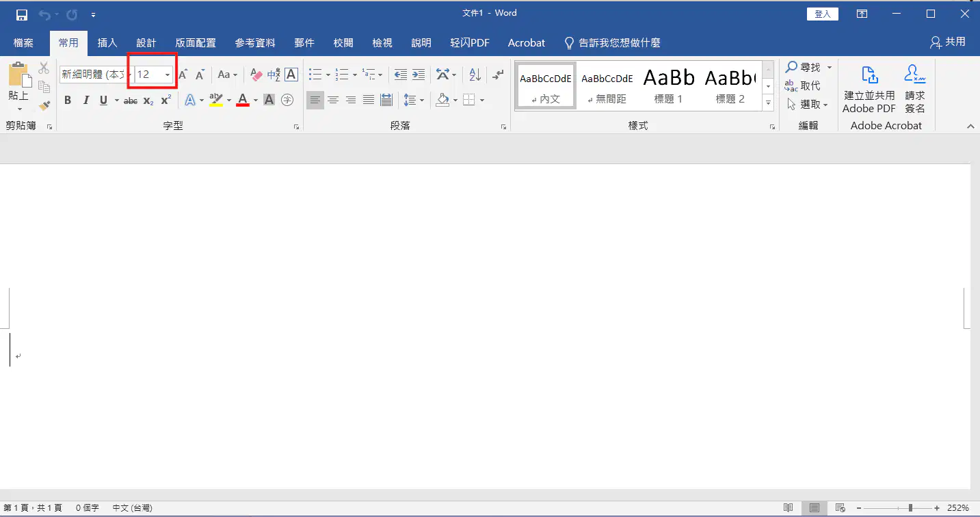
Task: Toggle Bold formatting
Action: [x=68, y=101]
